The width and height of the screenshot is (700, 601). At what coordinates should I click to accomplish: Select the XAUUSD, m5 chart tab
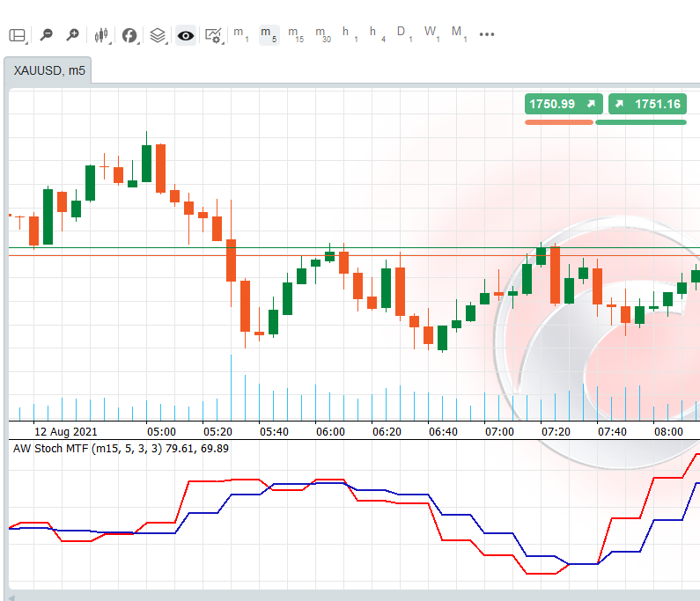click(x=48, y=70)
